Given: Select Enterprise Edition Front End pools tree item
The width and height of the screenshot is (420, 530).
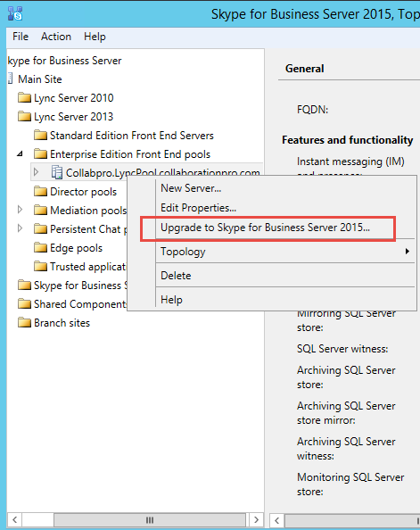Looking at the screenshot, I should (130, 154).
